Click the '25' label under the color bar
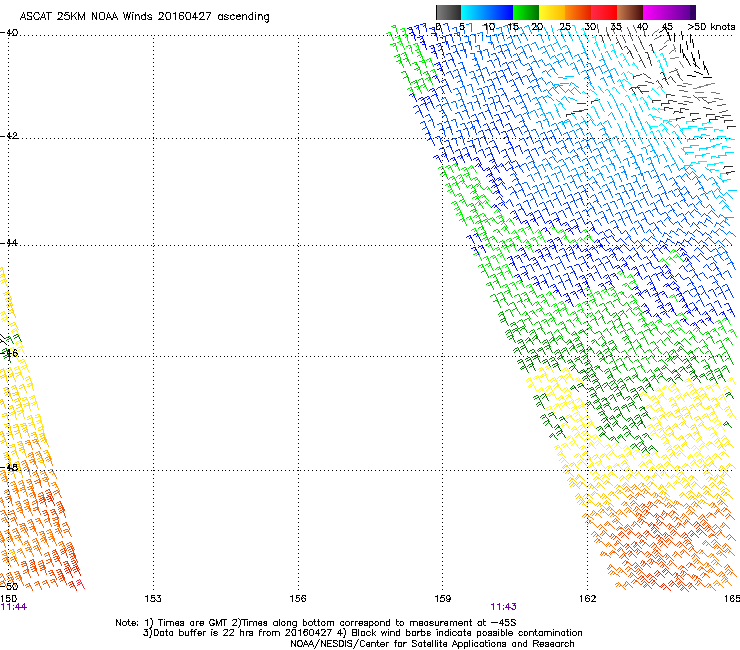 tap(565, 27)
